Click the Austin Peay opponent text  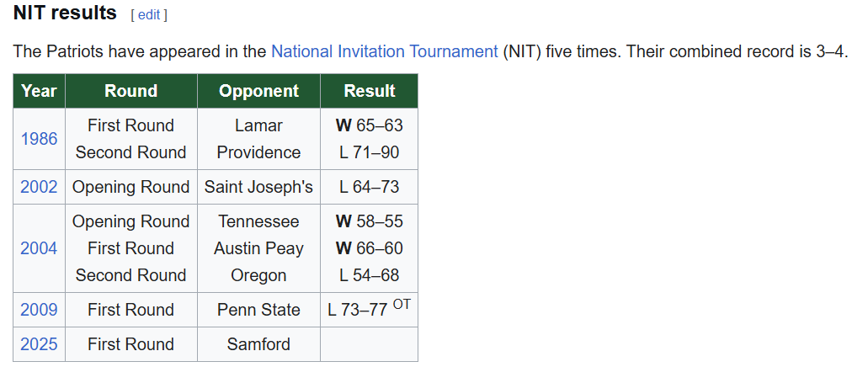(258, 248)
